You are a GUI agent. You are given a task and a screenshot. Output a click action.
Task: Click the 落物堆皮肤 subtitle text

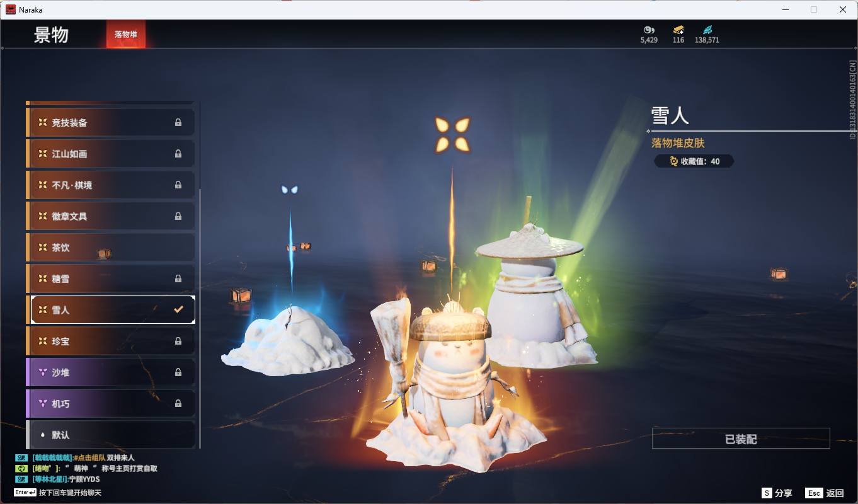(678, 143)
